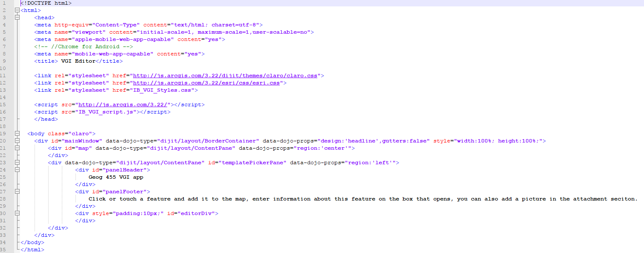Click the VGI Editor title text

coord(78,61)
